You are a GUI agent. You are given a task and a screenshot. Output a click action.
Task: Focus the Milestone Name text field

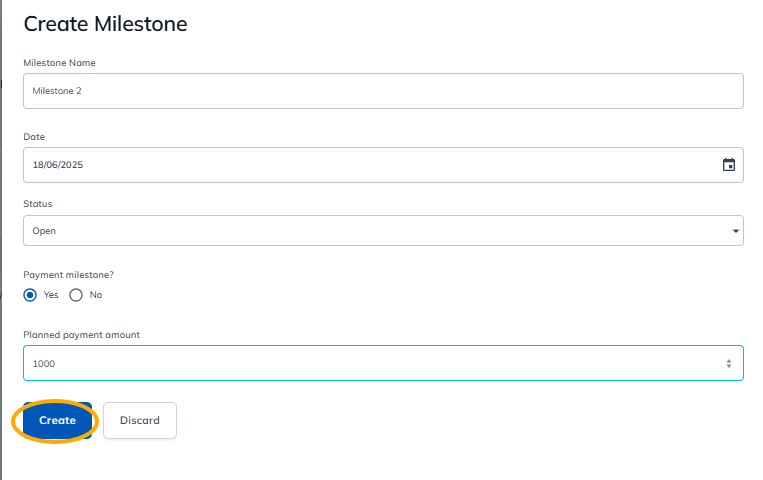click(382, 91)
